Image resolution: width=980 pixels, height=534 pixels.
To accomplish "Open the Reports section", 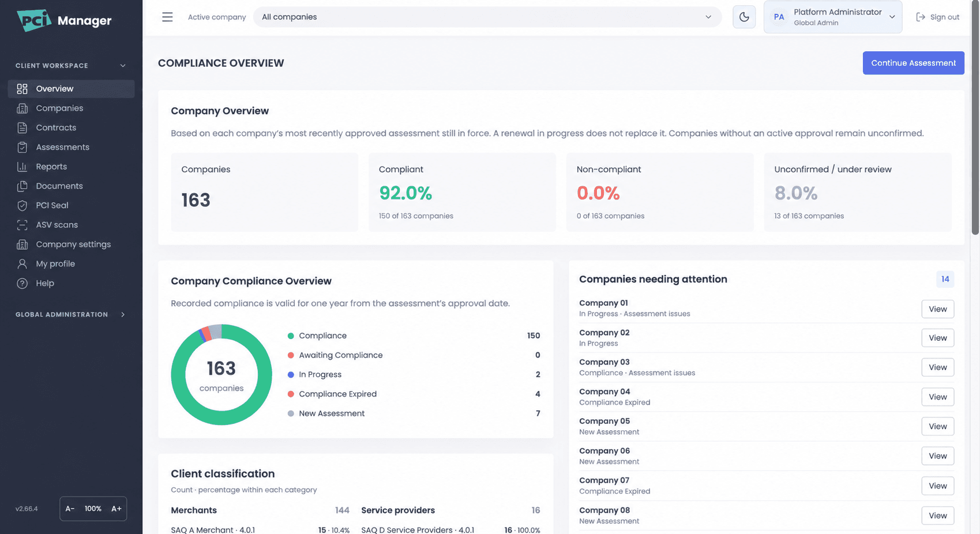I will tap(71, 167).
